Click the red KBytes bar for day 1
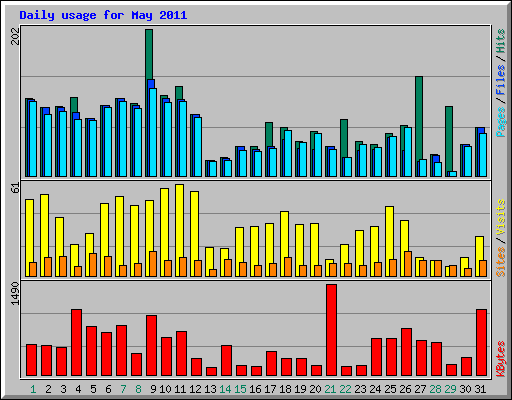Viewport: 512px width, 400px height. 32,360
